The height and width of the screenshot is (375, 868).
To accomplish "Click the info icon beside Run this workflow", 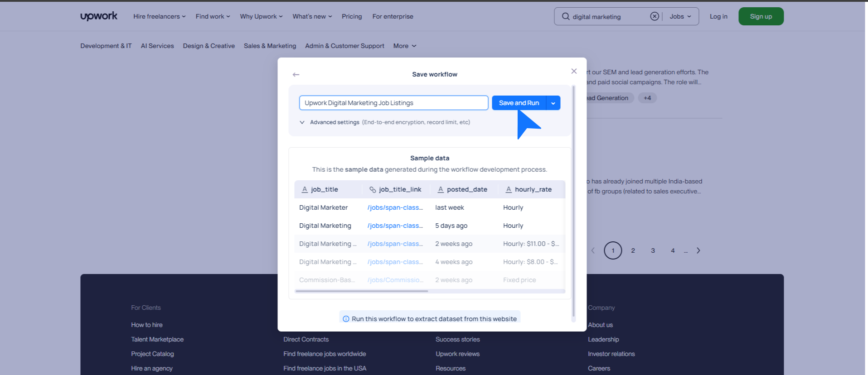I will click(346, 319).
